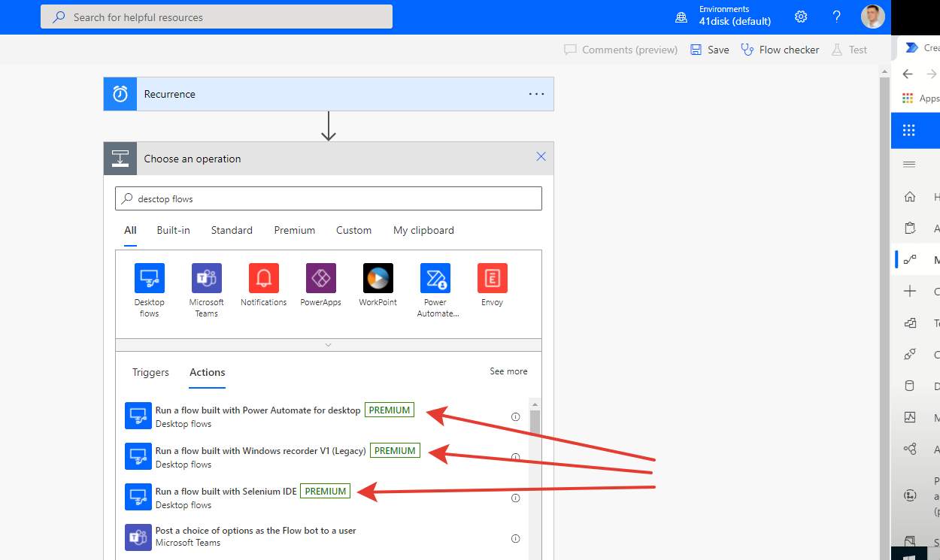940x560 pixels.
Task: Open the settings gear icon
Action: pyautogui.click(x=801, y=17)
